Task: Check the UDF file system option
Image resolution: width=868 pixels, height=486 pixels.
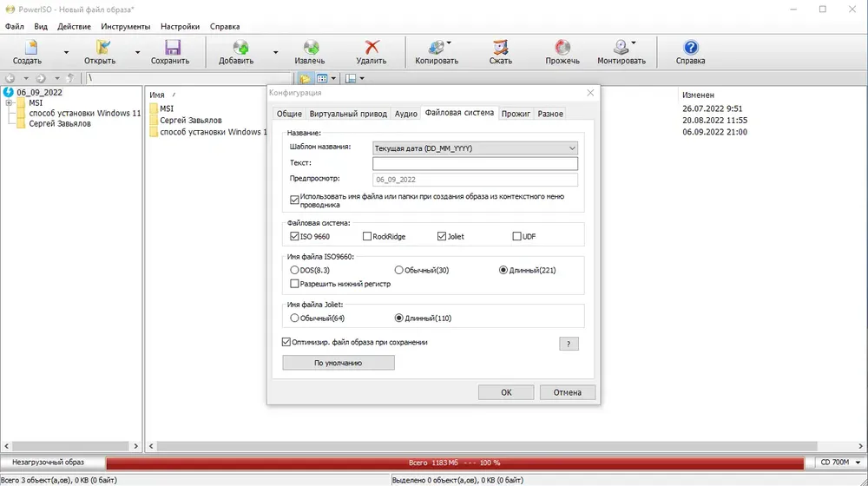Action: point(516,236)
